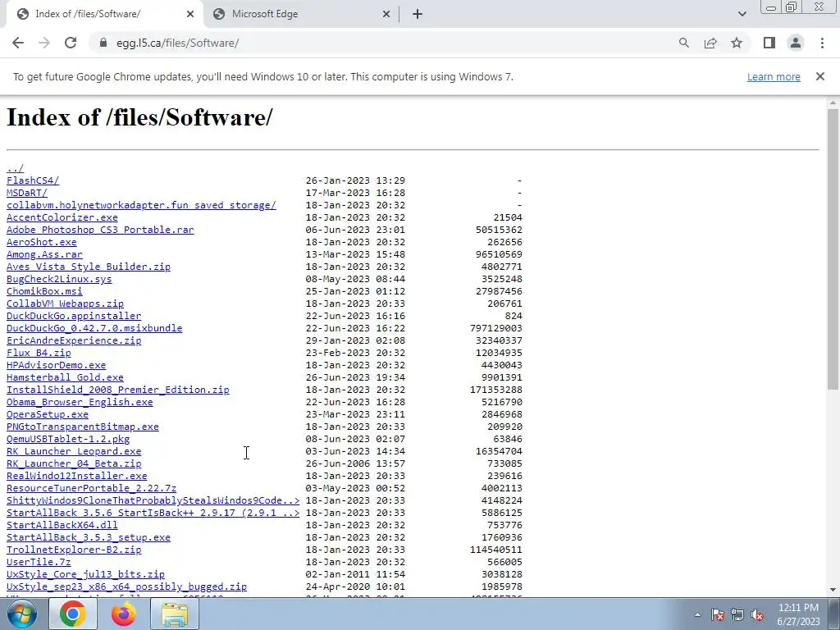
Task: Select the Index of /files/Software/ tab
Action: (x=104, y=15)
